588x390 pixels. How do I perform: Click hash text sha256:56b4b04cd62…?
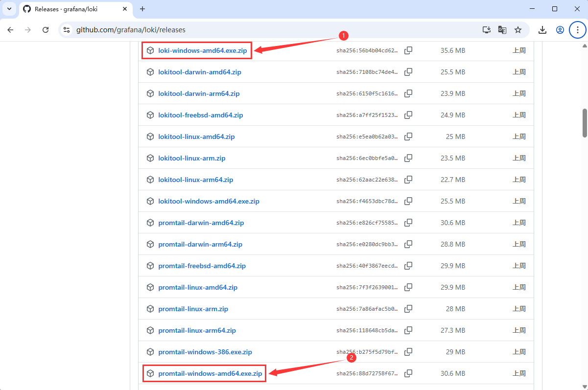(367, 50)
